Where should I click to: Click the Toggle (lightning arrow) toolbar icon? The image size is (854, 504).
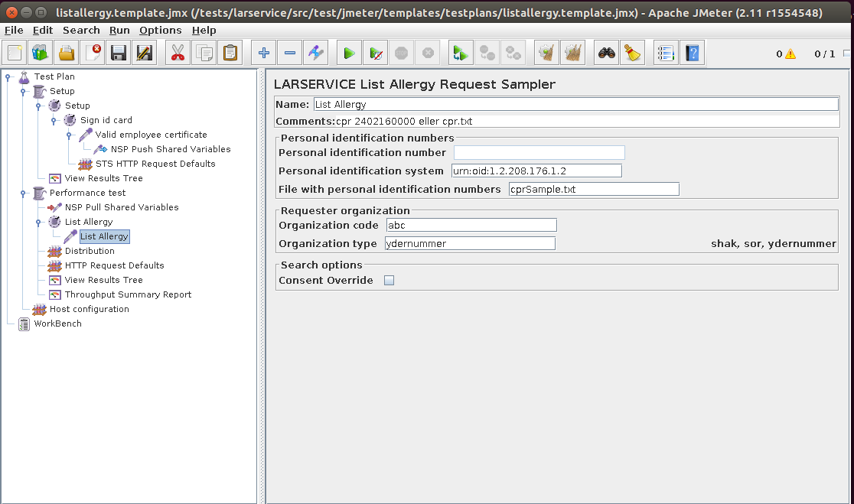(315, 54)
